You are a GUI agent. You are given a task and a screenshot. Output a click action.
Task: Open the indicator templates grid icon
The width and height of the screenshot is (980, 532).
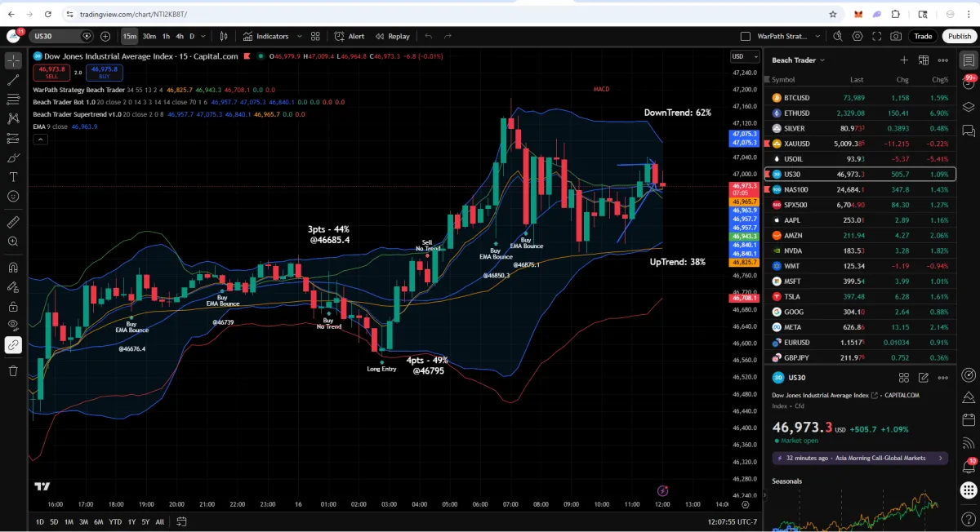(317, 36)
